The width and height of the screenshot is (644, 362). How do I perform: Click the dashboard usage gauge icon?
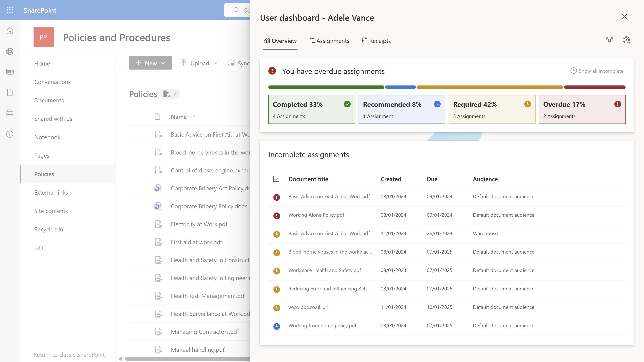pos(627,40)
